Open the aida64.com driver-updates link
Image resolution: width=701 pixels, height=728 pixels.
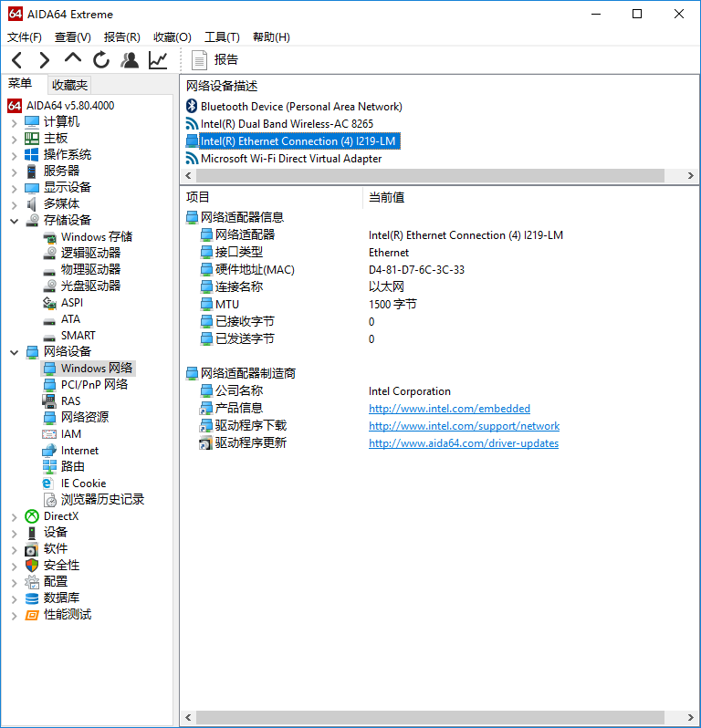pyautogui.click(x=463, y=443)
